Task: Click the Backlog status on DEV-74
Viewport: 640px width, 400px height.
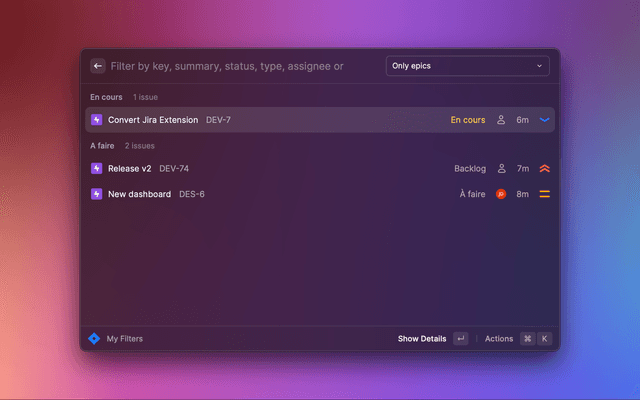Action: 469,168
